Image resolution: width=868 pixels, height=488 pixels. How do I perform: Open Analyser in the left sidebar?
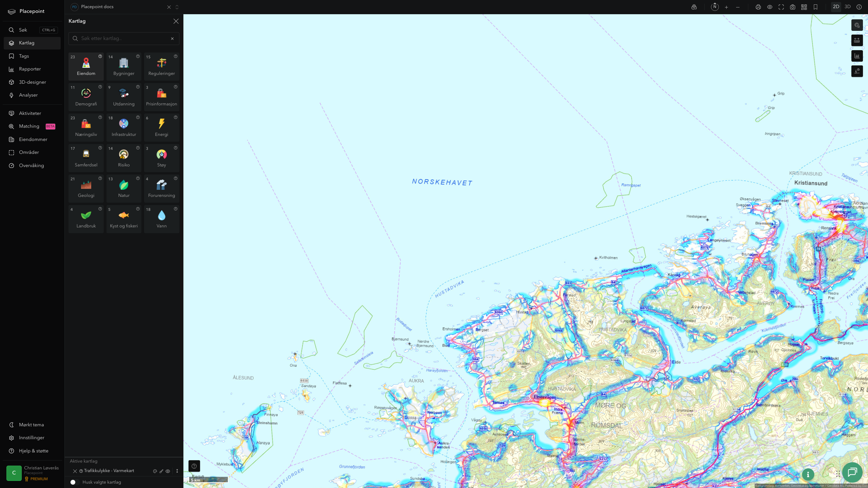click(32, 95)
